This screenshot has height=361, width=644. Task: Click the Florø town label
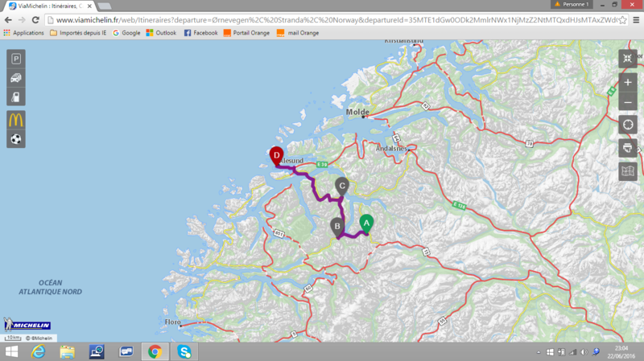[x=172, y=322]
